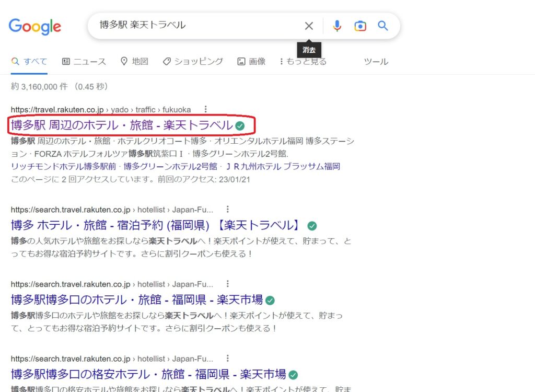This screenshot has height=392, width=535.
Task: Click the verified badge beside 博多駅博多口の格安ホテル title
Action: coord(293,375)
